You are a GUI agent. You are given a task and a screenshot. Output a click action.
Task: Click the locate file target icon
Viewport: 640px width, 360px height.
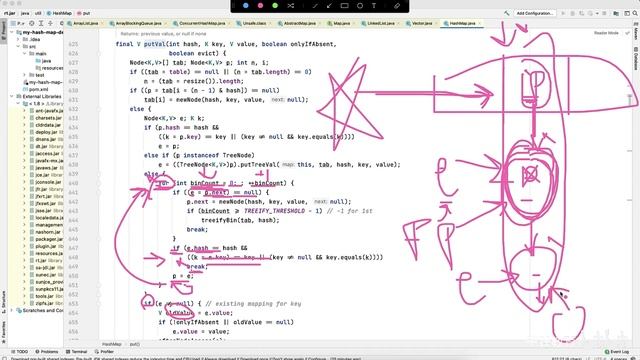tap(32, 23)
